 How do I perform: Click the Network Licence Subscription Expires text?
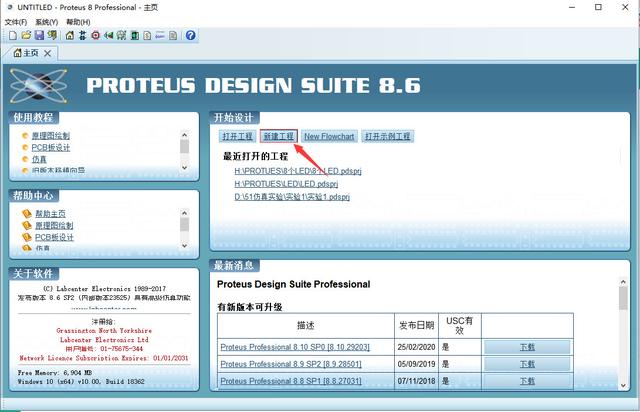coord(104,358)
